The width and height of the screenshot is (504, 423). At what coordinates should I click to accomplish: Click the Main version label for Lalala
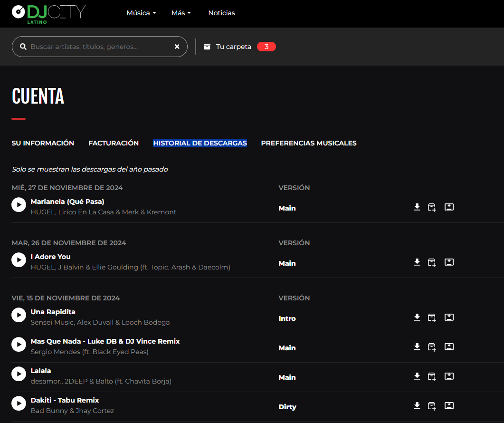287,377
